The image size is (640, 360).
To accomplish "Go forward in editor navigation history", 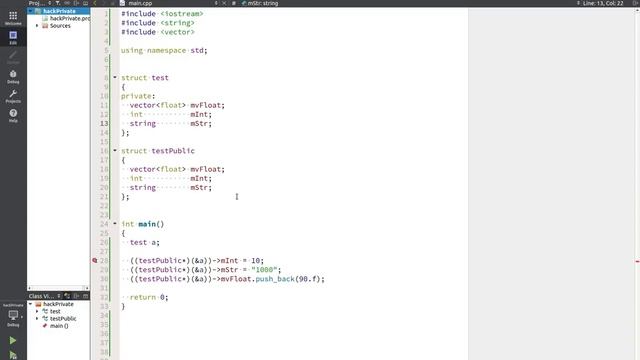I will 104,3.
